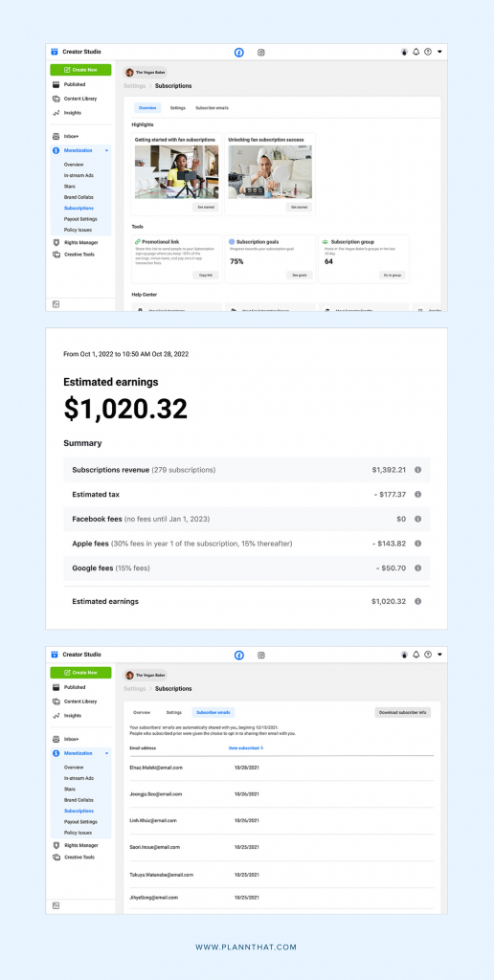Click the Email address column header
The height and width of the screenshot is (980, 494).
[143, 747]
